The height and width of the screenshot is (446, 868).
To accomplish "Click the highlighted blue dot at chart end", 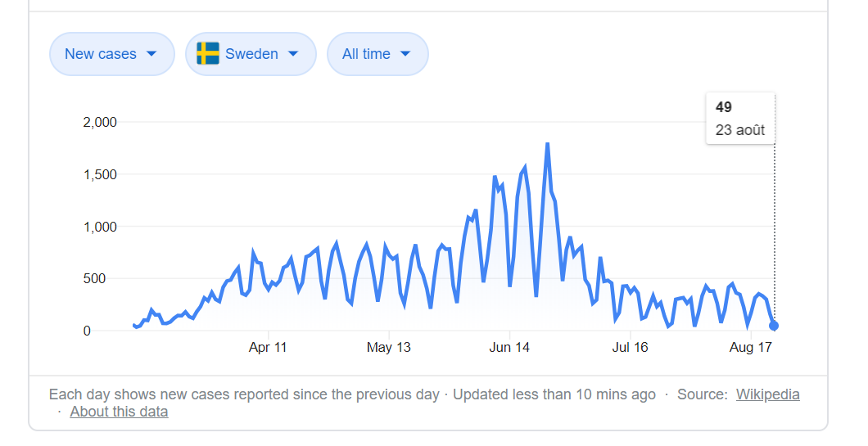I will pyautogui.click(x=774, y=326).
